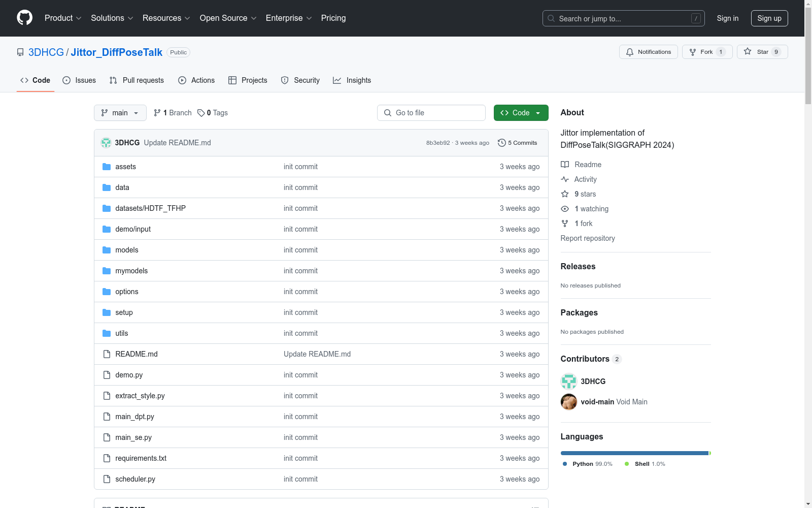
Task: Click the Activity pulse icon
Action: pyautogui.click(x=565, y=179)
